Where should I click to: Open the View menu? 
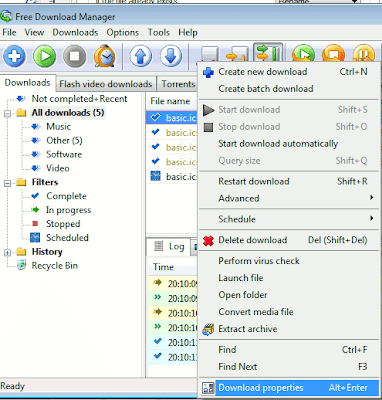(x=34, y=32)
